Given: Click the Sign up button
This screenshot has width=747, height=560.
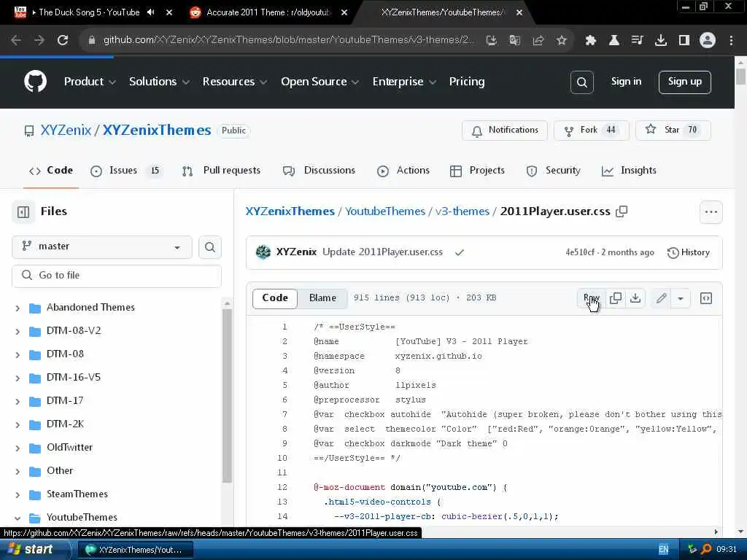Looking at the screenshot, I should pos(684,82).
